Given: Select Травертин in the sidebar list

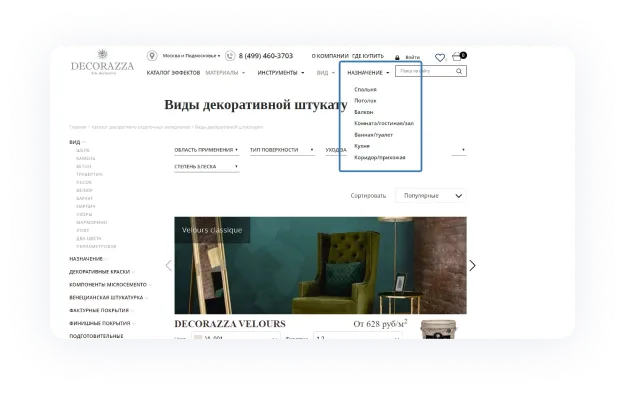Looking at the screenshot, I should pyautogui.click(x=89, y=174).
